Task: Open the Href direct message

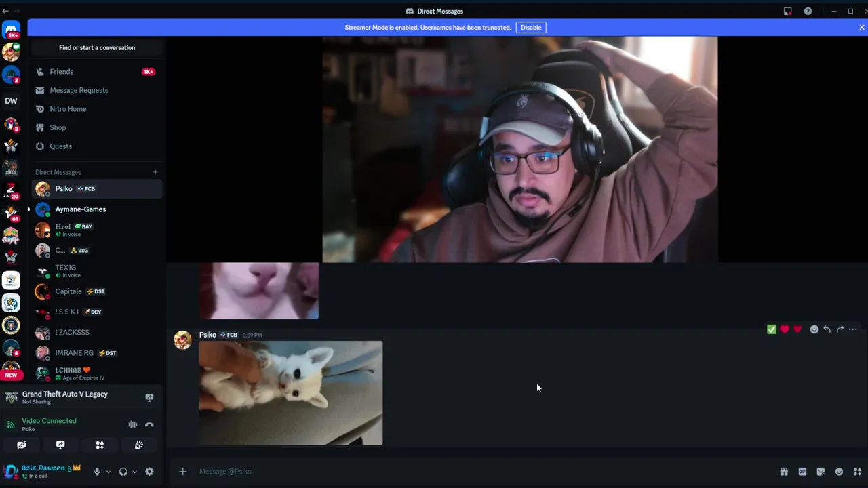Action: coord(97,230)
